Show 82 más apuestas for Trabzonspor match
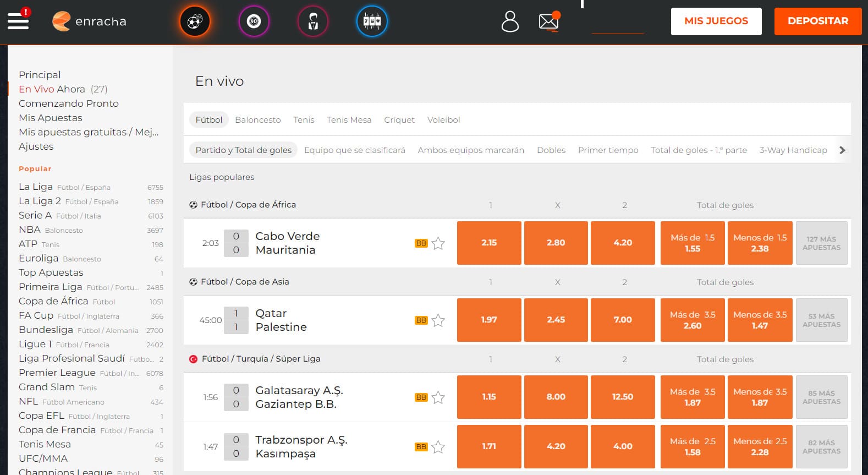This screenshot has height=475, width=868. click(822, 446)
